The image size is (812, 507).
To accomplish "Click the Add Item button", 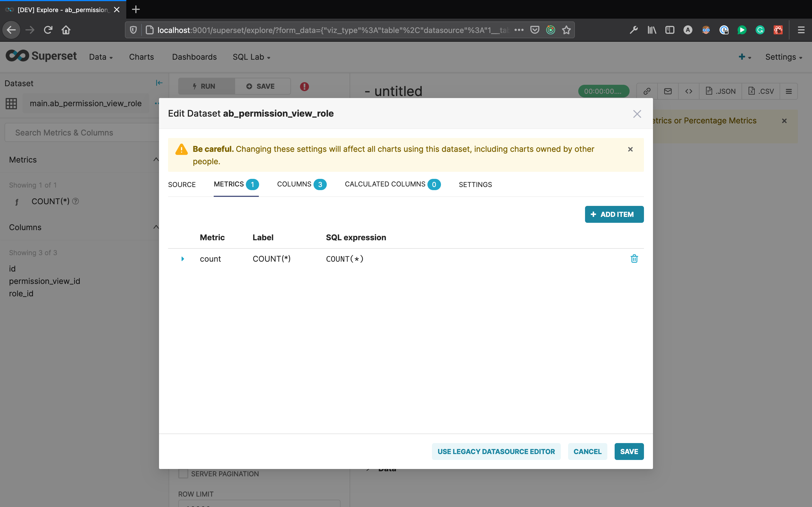I will 614,214.
